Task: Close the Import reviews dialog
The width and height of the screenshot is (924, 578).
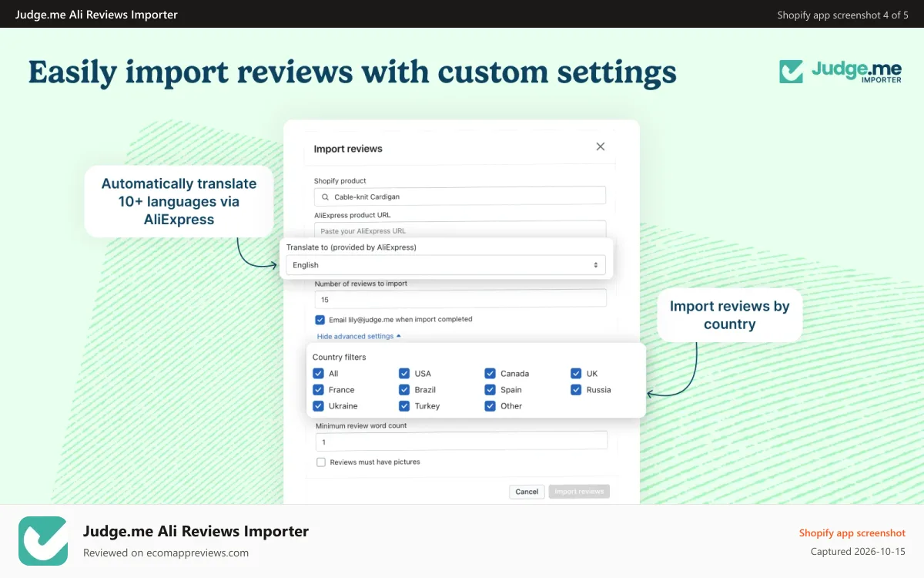Action: [601, 146]
